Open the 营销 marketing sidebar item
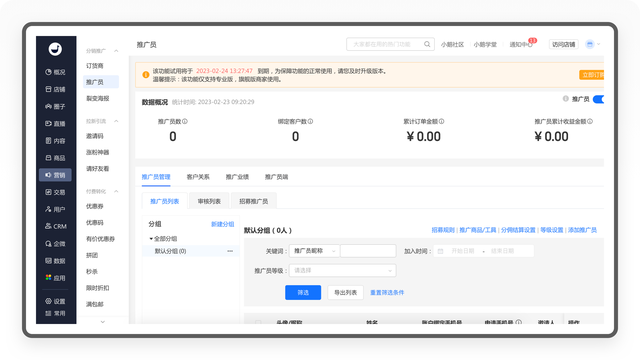The width and height of the screenshot is (640, 360). (x=55, y=175)
